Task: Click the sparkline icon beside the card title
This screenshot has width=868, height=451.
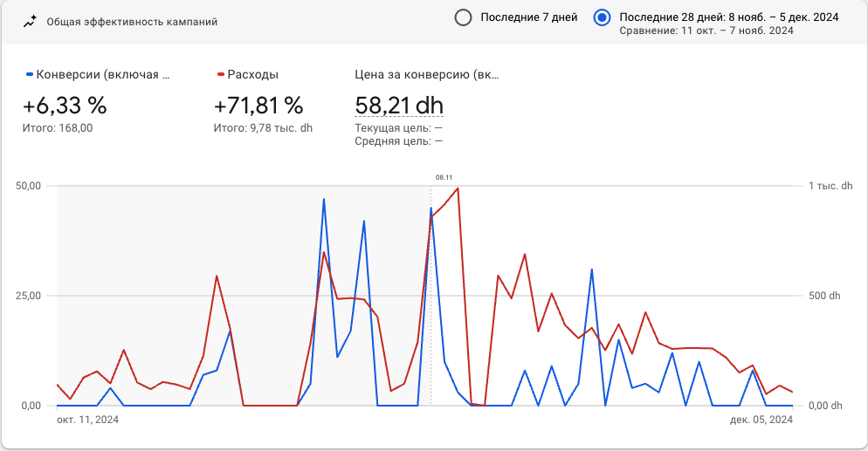Action: click(x=30, y=22)
